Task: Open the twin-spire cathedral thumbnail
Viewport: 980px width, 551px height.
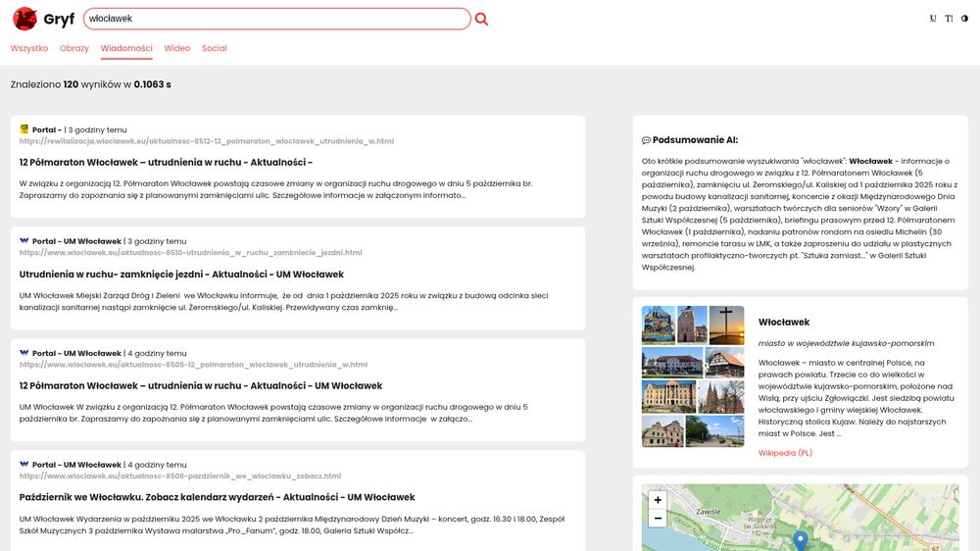Action: (721, 396)
